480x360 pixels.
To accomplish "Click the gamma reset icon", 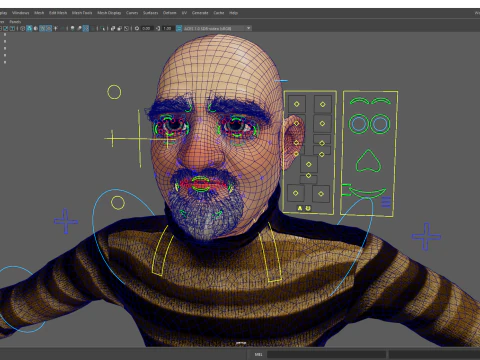I will pos(158,28).
